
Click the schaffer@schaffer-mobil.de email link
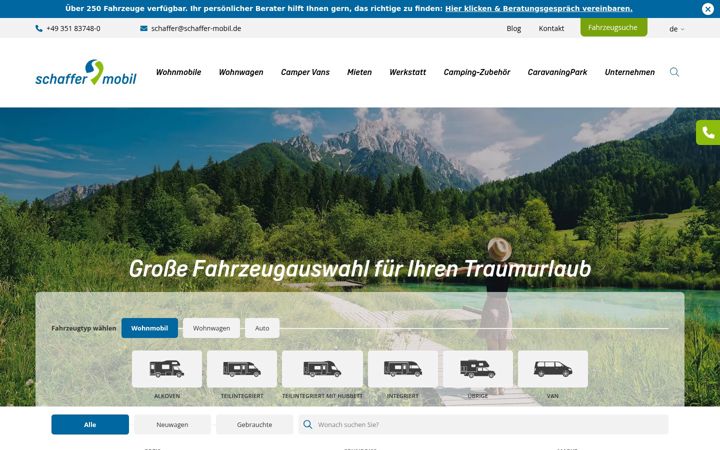pos(196,28)
